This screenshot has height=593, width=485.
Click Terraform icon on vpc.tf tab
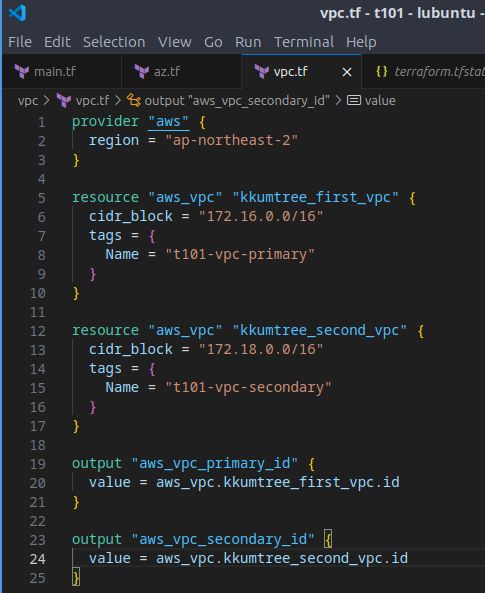[261, 71]
